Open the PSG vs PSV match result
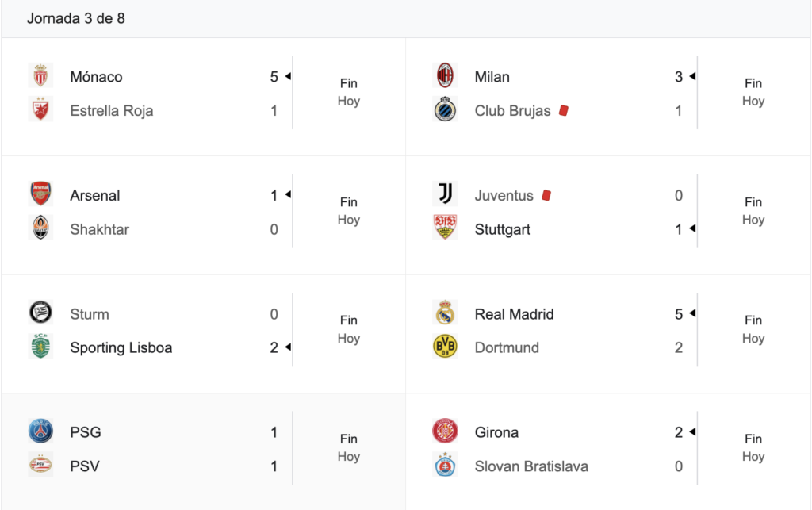This screenshot has height=510, width=812. [x=204, y=448]
